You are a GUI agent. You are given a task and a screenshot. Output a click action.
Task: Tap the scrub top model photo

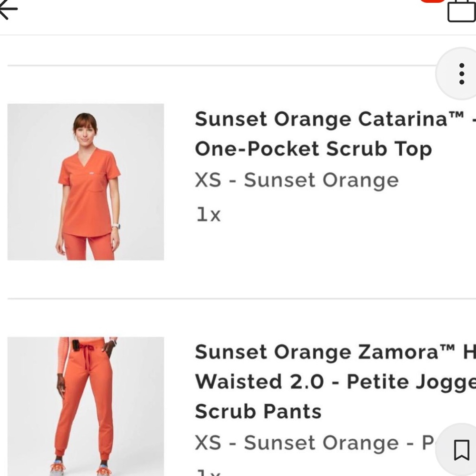pyautogui.click(x=86, y=181)
